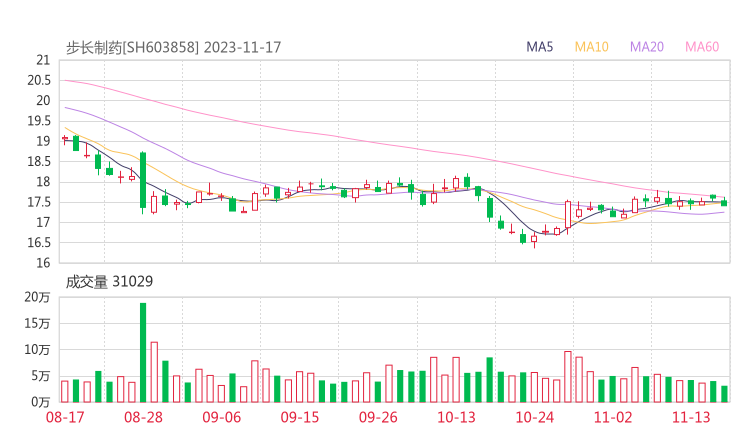Click the 09-26 date axis label

tap(378, 417)
